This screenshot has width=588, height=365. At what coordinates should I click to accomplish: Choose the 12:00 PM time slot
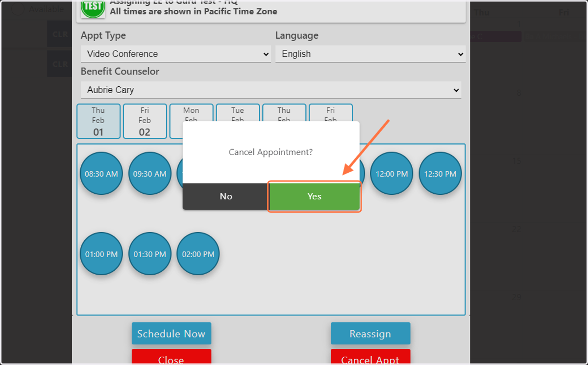pos(392,174)
